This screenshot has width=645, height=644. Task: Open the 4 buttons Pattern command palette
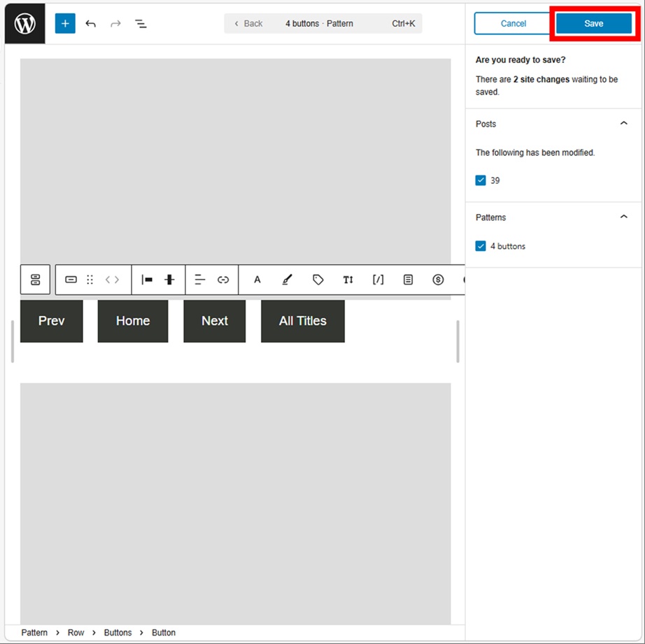[x=319, y=24]
